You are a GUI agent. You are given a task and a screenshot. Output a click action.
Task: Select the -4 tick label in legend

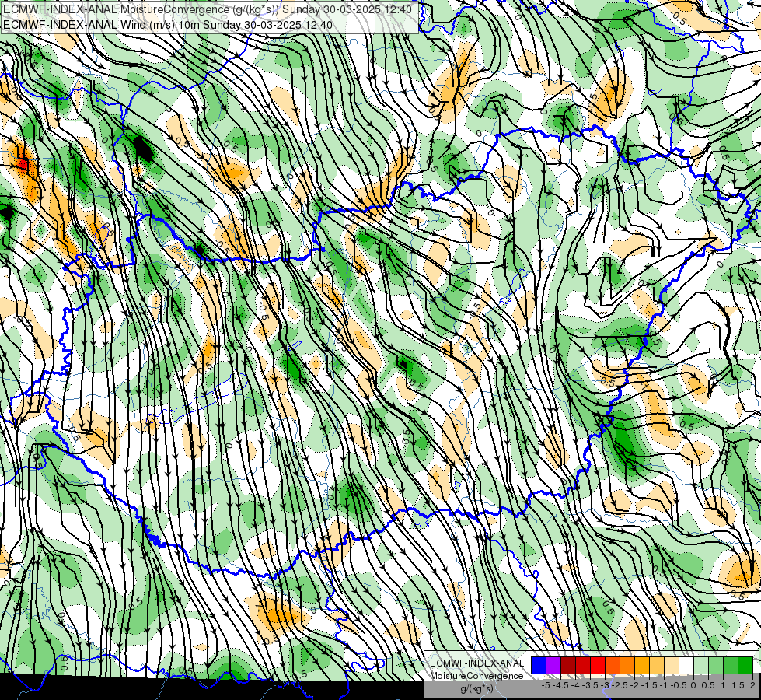575,685
